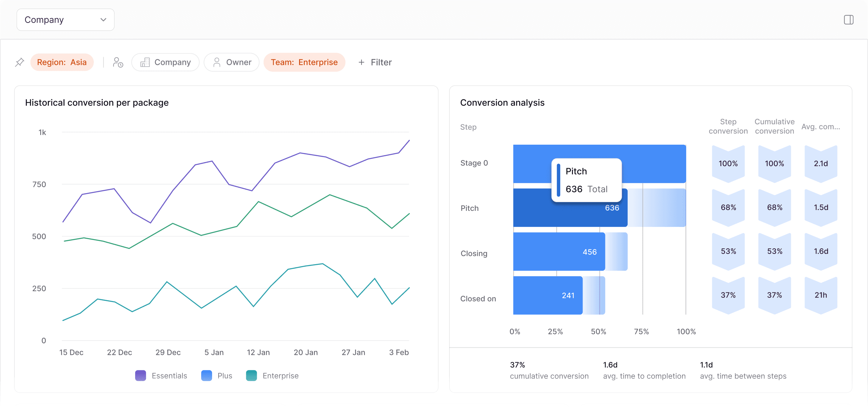
Task: Open the Team: Enterprise filter chip
Action: [304, 62]
